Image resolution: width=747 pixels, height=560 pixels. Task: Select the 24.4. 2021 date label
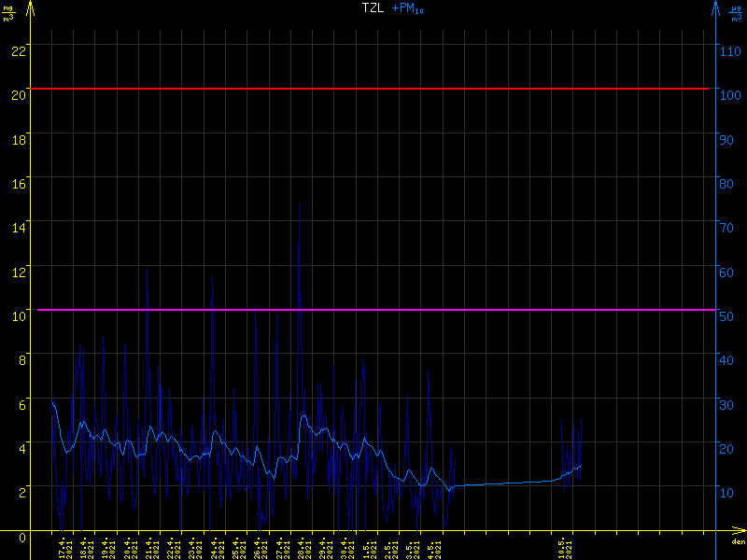coord(216,548)
